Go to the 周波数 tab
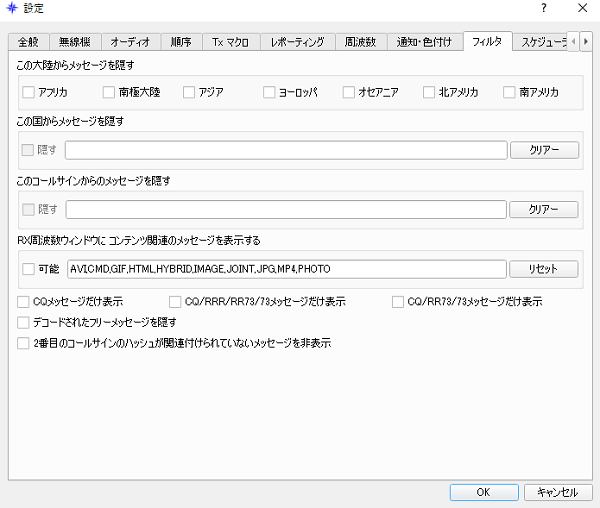 (360, 42)
